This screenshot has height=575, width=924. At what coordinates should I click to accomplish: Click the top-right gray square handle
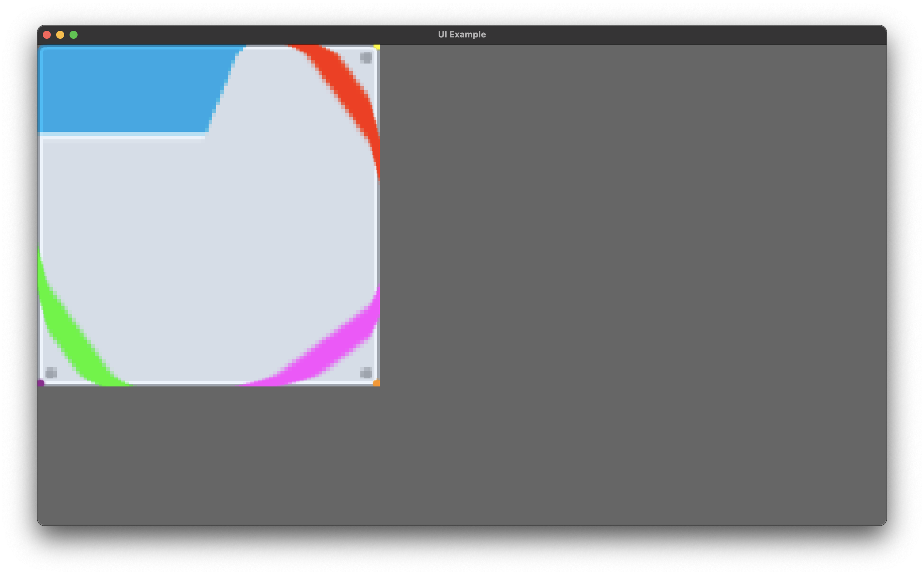(x=366, y=57)
